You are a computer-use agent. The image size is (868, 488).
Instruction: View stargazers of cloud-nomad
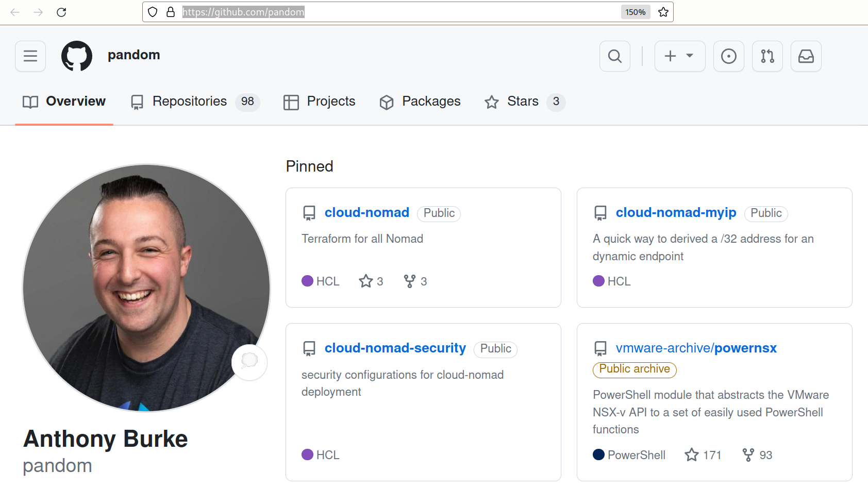coord(371,281)
